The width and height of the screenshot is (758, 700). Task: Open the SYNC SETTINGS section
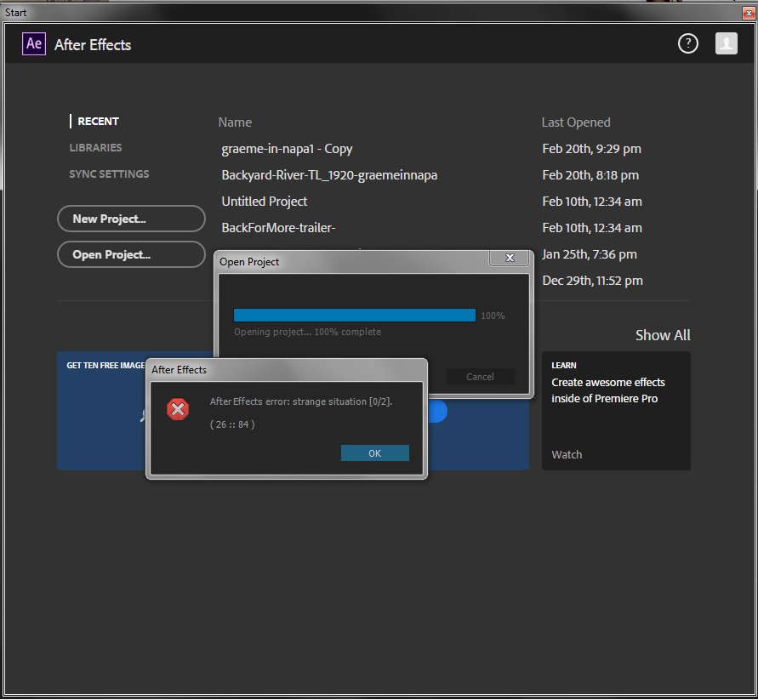110,174
